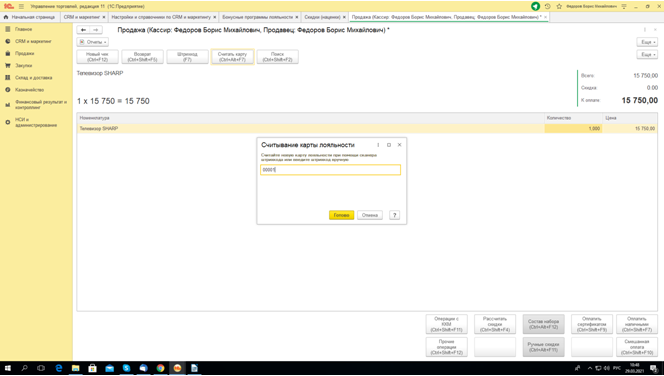Click the Штрихкод (F7) button
The width and height of the screenshot is (664, 376).
tap(187, 57)
